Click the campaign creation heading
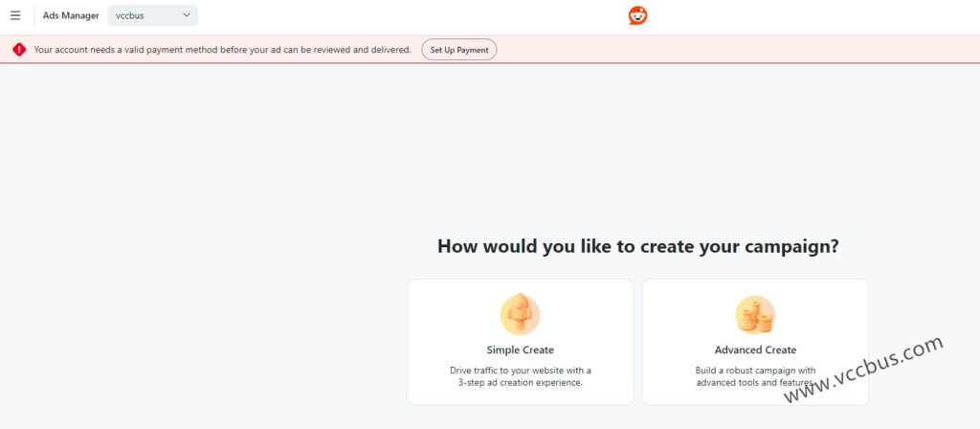 pos(638,246)
